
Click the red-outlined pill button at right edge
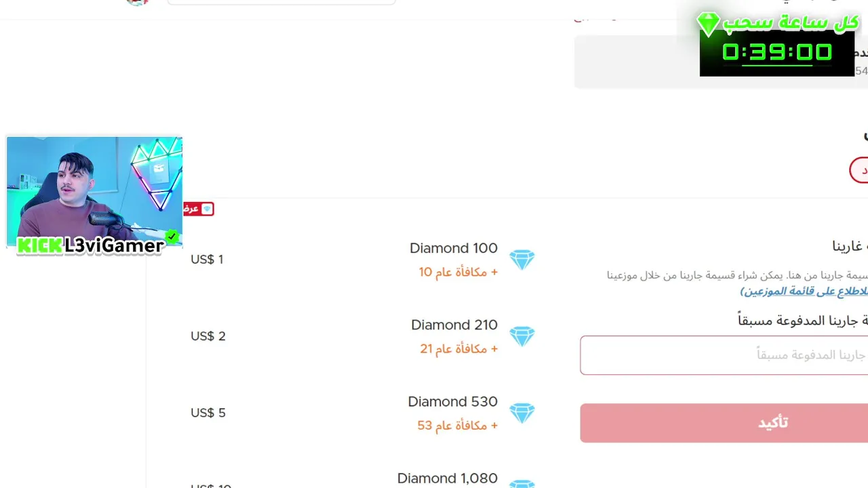pyautogui.click(x=859, y=170)
